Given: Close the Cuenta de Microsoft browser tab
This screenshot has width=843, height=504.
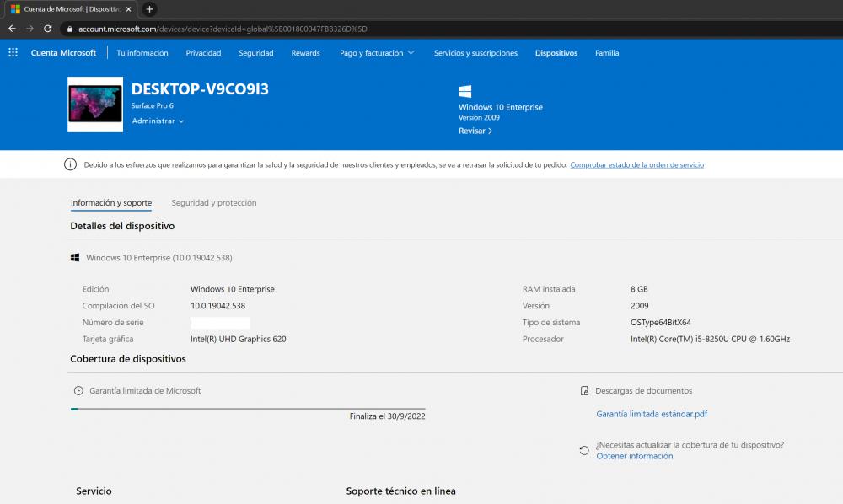Looking at the screenshot, I should tap(128, 9).
